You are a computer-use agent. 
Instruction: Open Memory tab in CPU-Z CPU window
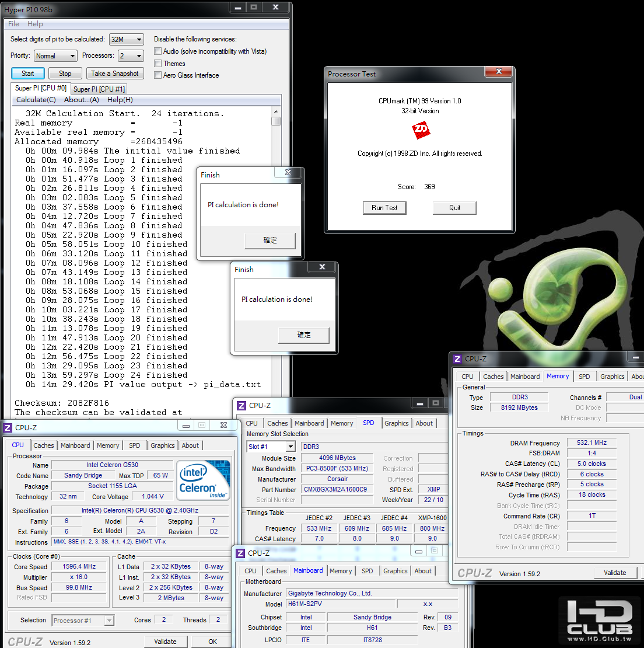coord(108,445)
